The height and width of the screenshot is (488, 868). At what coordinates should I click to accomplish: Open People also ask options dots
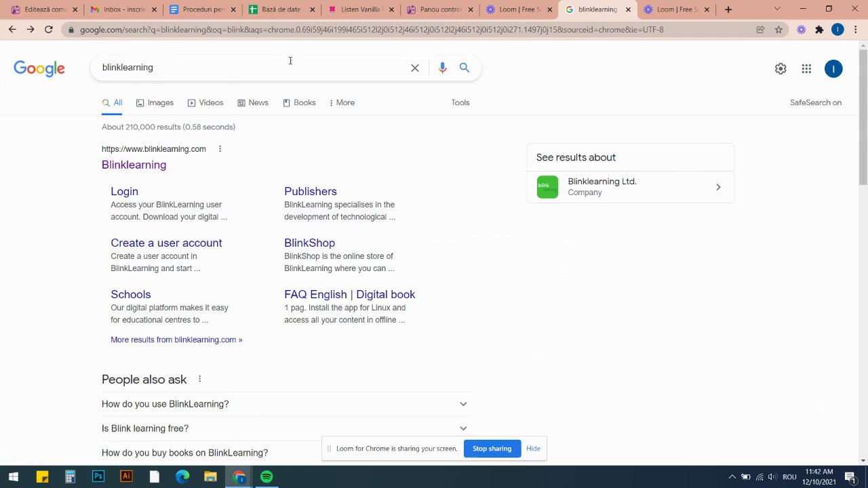199,380
